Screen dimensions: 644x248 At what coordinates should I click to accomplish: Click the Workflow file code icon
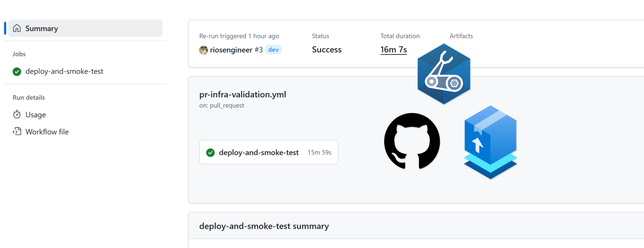tap(17, 131)
